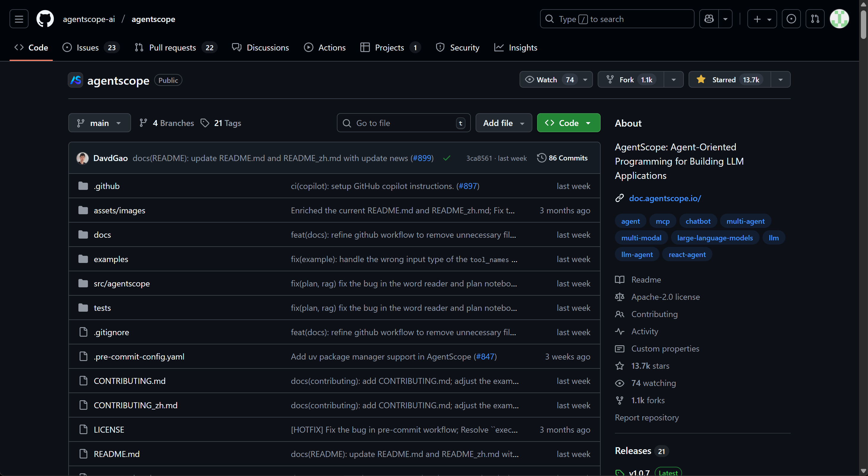Open the Insights tab
868x476 pixels.
click(x=516, y=48)
